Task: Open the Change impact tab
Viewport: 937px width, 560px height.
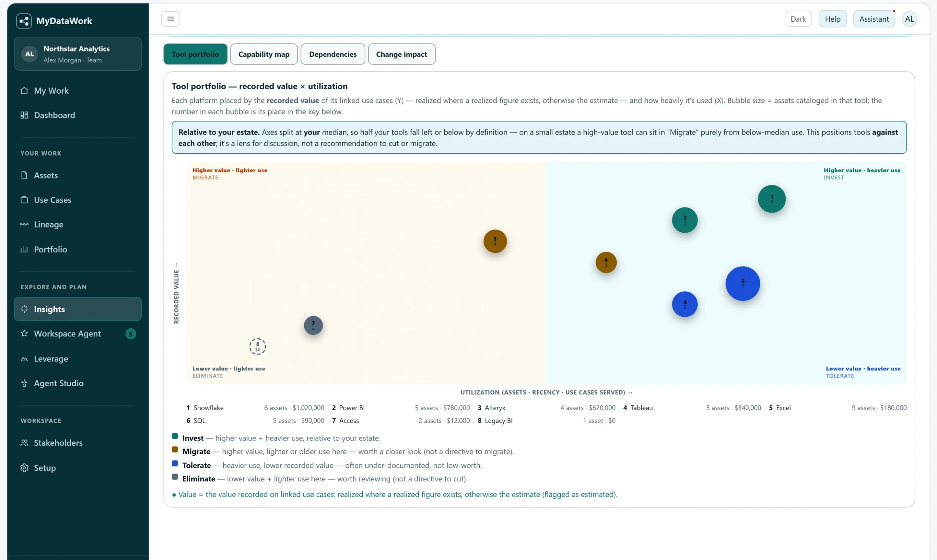Action: click(x=401, y=54)
